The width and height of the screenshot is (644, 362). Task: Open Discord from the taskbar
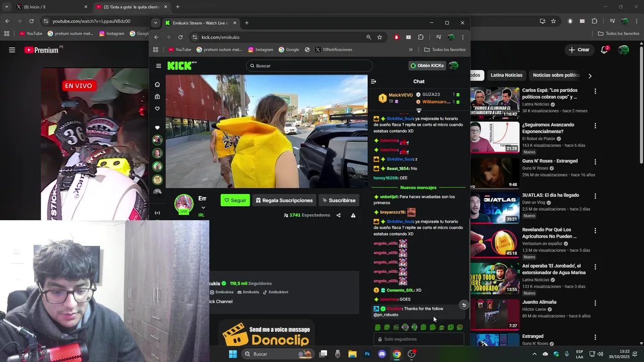click(x=382, y=354)
